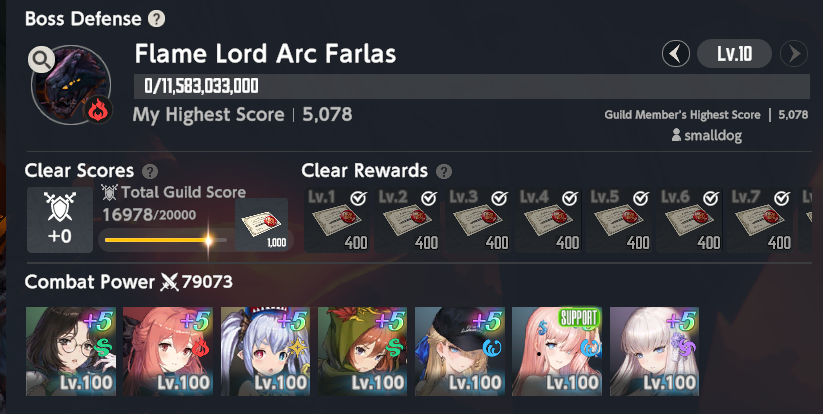Go to previous boss level with left arrow
823x414 pixels.
(676, 54)
